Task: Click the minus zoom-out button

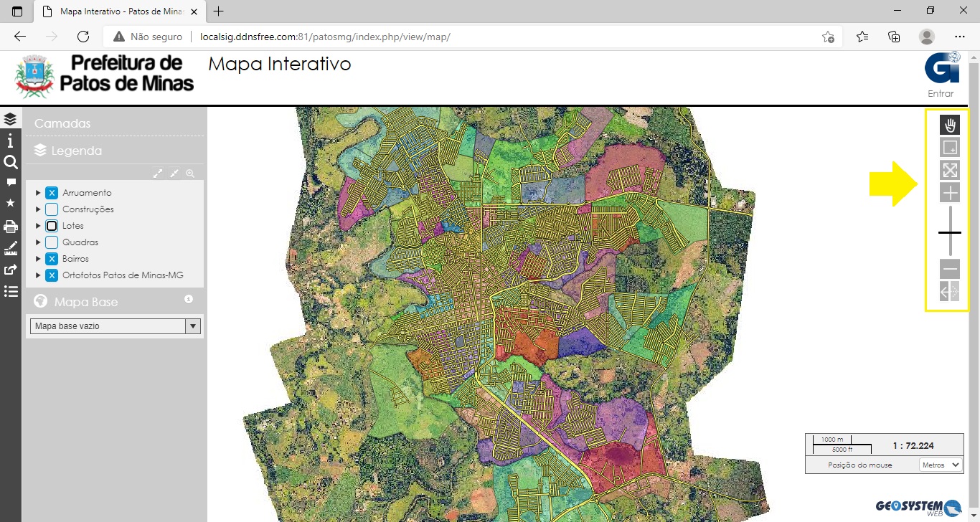Action: click(x=950, y=270)
